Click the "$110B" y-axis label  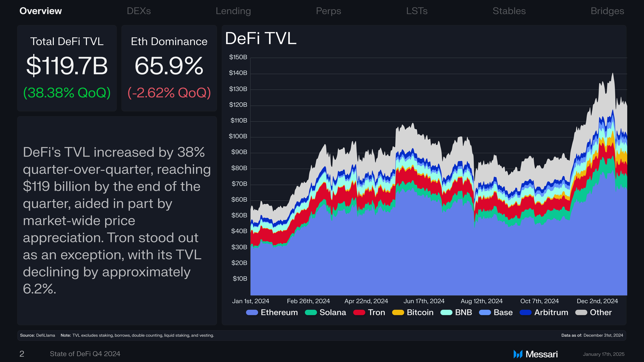coord(239,120)
